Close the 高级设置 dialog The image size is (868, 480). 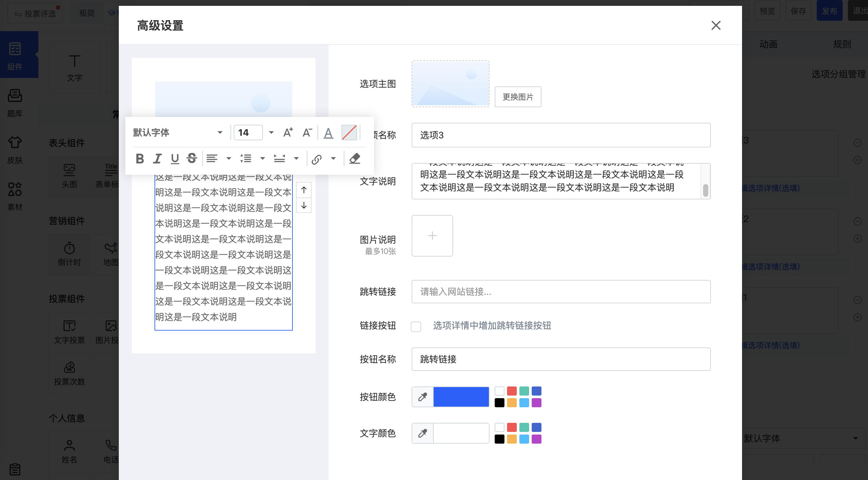coord(716,25)
